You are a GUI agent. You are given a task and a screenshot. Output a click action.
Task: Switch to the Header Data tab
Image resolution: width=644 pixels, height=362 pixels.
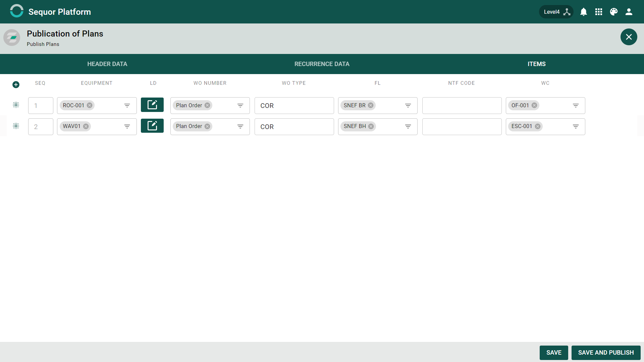coord(107,64)
